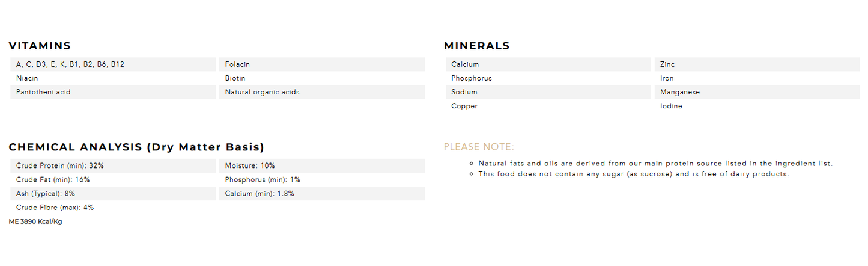Screen dimensions: 868x266
Task: Click Crude Fat (min) 16% entry
Action: pyautogui.click(x=53, y=179)
